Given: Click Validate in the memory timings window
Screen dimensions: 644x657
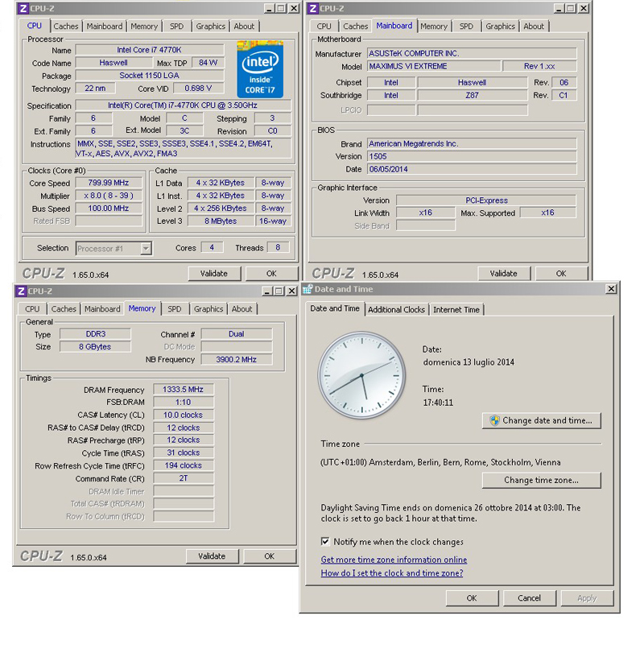Looking at the screenshot, I should [x=212, y=556].
